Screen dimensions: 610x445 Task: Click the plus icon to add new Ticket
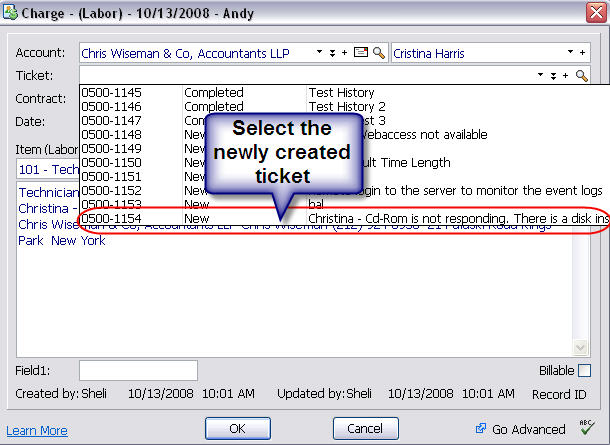(565, 76)
